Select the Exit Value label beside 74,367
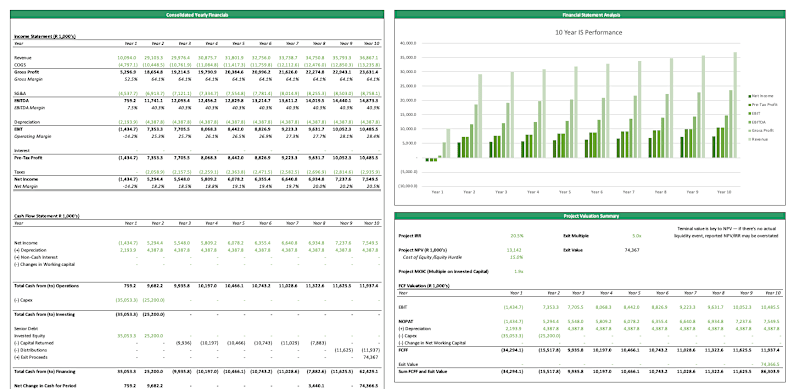Screen dimensions: 800x389 [x=573, y=250]
